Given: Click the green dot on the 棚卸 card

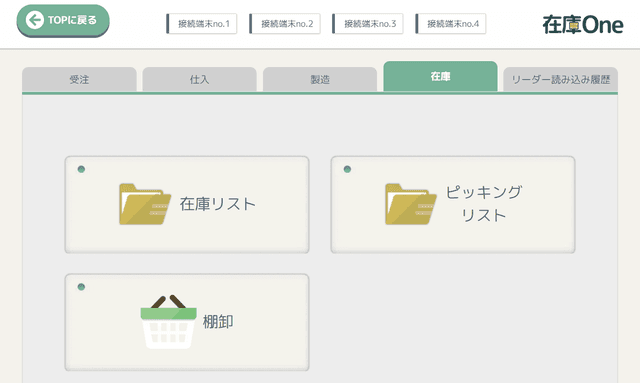Looking at the screenshot, I should point(81,287).
